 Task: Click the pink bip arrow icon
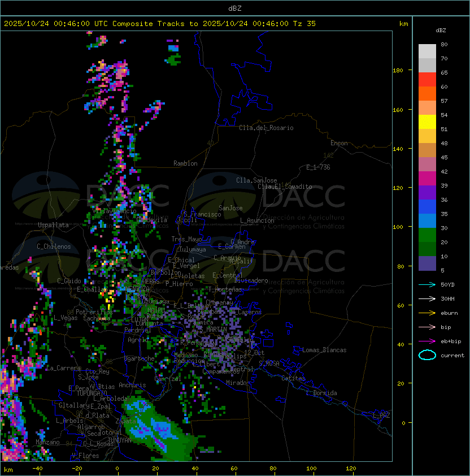(427, 327)
